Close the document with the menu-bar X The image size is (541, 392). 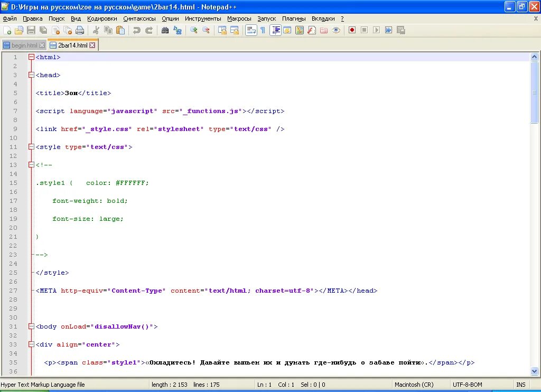coord(536,18)
